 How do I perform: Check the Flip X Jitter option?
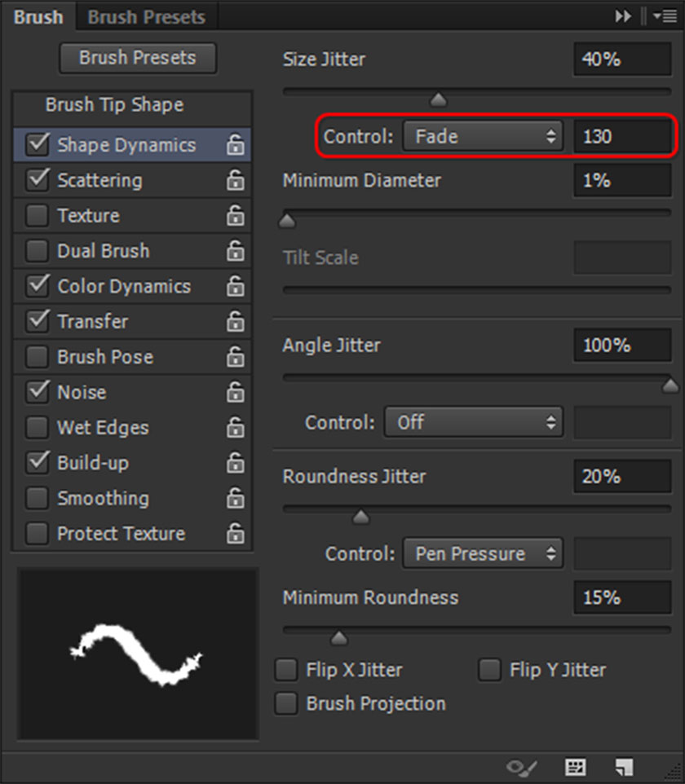pyautogui.click(x=286, y=670)
